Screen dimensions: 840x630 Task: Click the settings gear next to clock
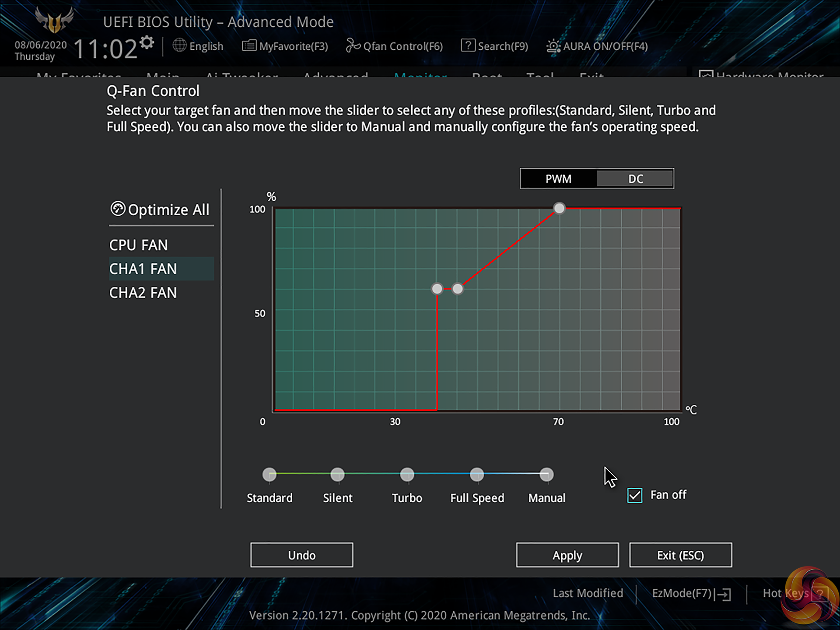(147, 42)
